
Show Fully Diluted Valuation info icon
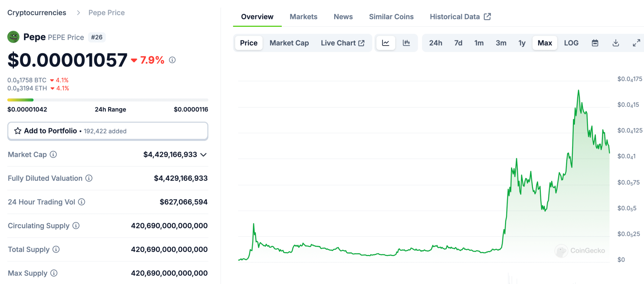pyautogui.click(x=89, y=178)
